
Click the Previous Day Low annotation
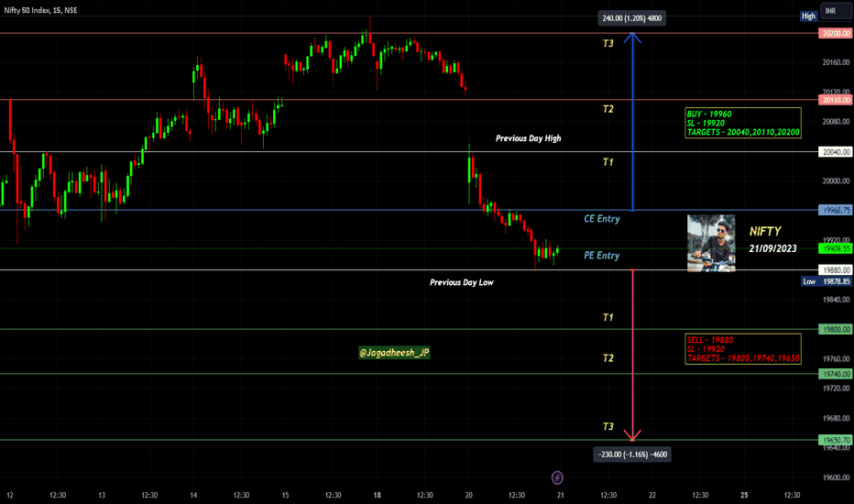(461, 282)
